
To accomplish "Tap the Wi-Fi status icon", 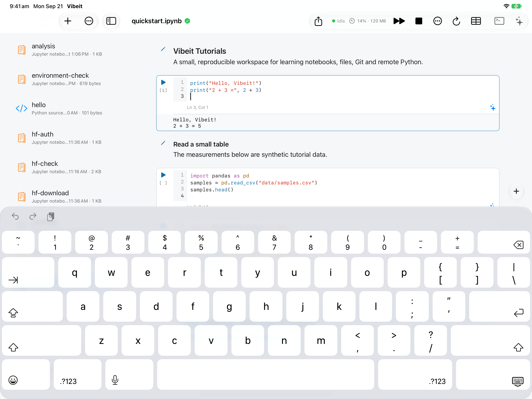I will (506, 6).
